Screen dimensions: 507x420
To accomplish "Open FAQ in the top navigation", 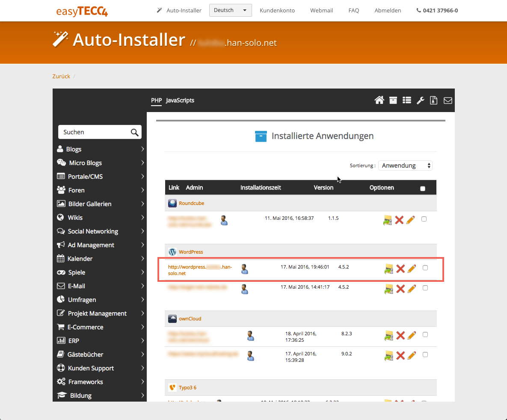I will pyautogui.click(x=354, y=10).
